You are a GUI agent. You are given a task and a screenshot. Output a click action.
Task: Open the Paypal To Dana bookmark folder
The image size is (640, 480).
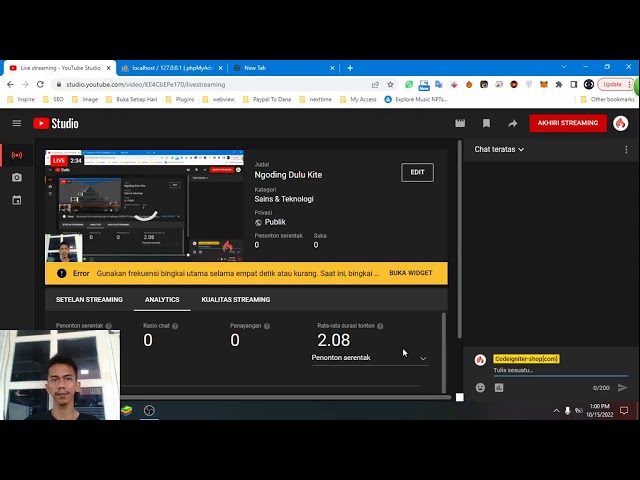click(x=267, y=99)
